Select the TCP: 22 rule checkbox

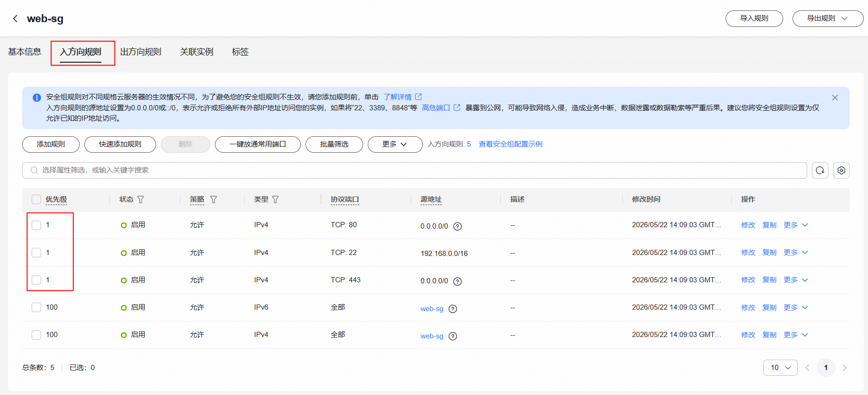tap(36, 253)
